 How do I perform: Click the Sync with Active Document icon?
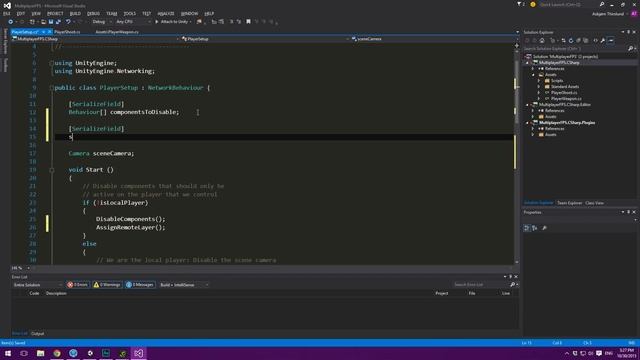pos(564,40)
